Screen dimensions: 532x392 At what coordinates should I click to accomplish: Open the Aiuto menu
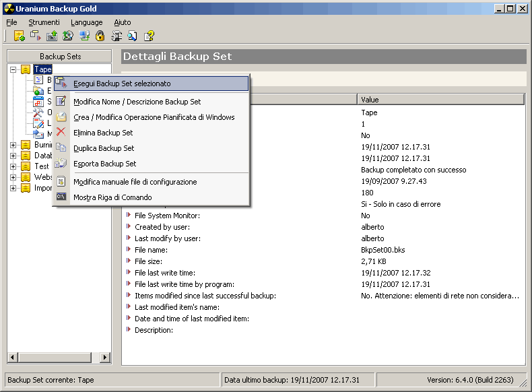click(123, 22)
